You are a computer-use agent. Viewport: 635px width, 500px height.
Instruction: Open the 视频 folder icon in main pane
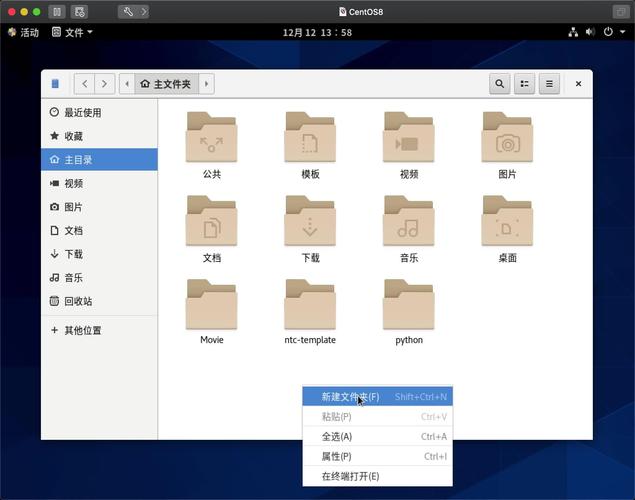pyautogui.click(x=409, y=137)
